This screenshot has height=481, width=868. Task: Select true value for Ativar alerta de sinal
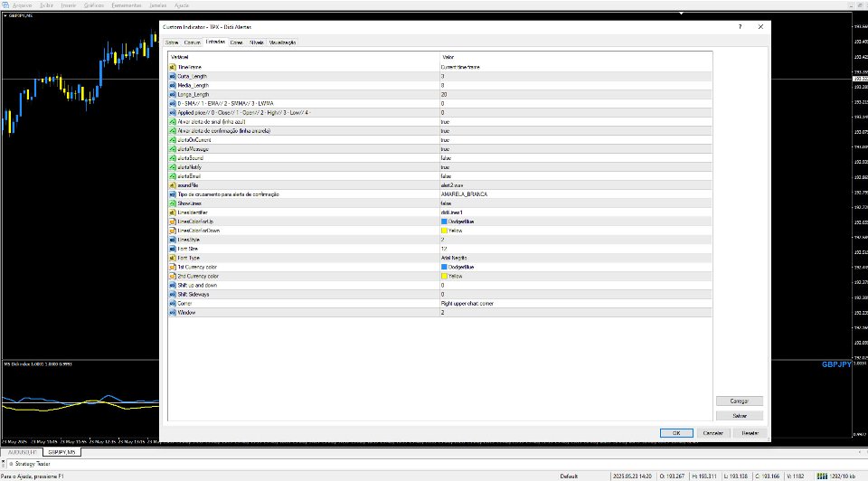point(445,122)
